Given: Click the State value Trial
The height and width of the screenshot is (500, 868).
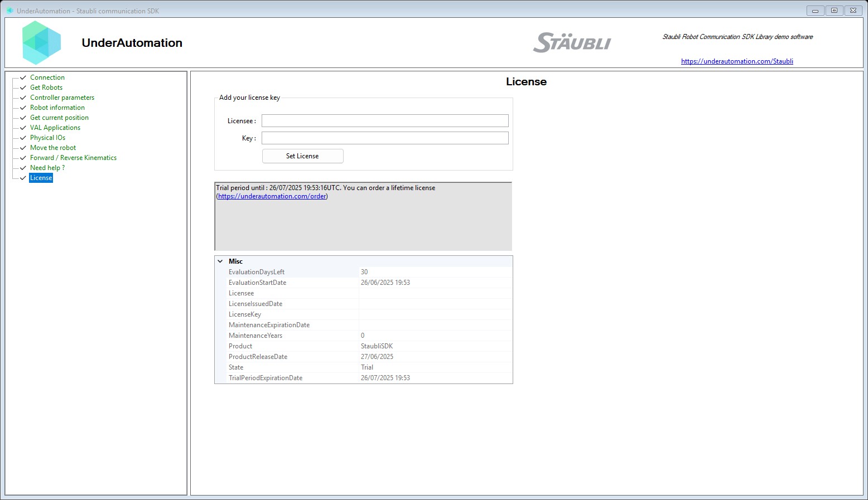Looking at the screenshot, I should (x=367, y=367).
